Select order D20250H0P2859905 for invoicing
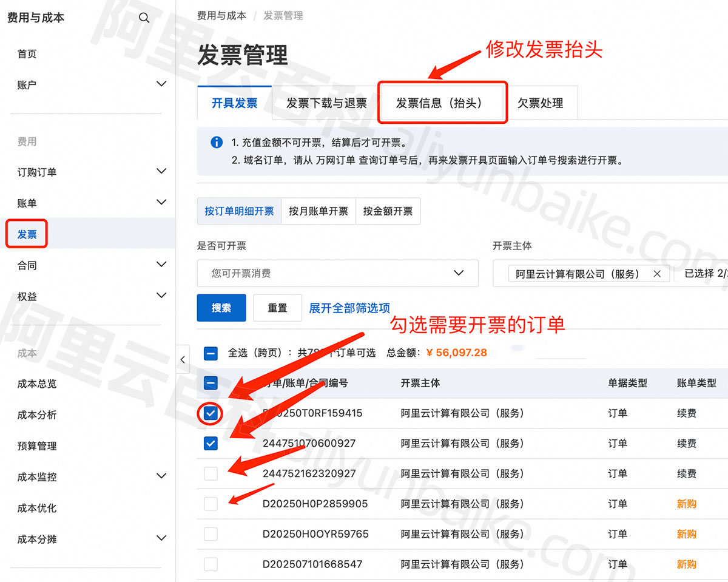 click(x=210, y=504)
